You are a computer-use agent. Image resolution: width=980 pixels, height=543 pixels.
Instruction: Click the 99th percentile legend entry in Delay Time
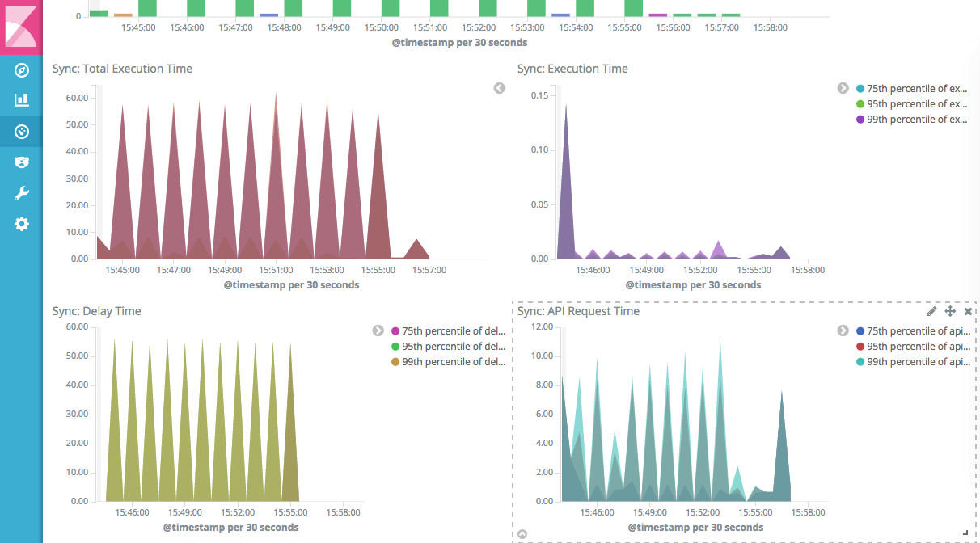pyautogui.click(x=454, y=362)
